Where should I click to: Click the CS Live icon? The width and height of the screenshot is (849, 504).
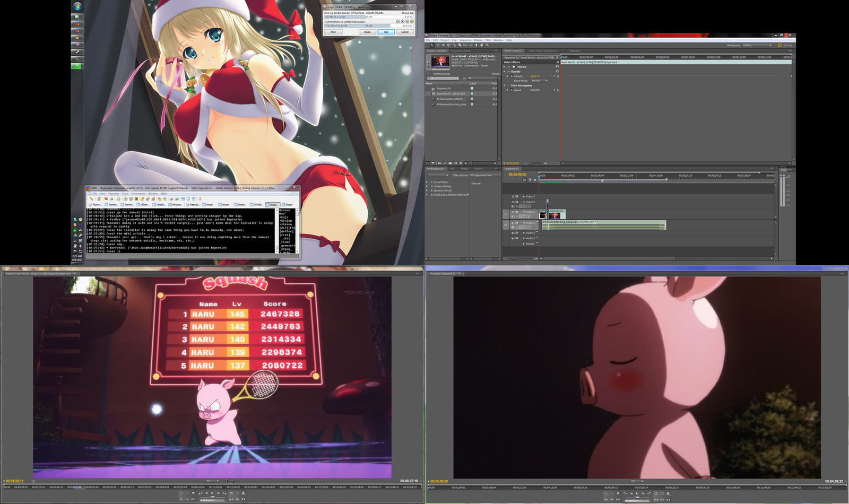pos(779,45)
